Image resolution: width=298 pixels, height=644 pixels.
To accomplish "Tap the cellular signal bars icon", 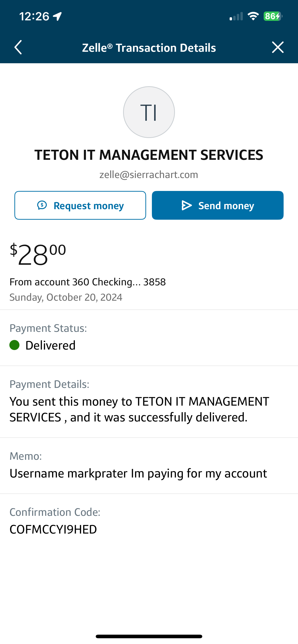I will click(236, 17).
